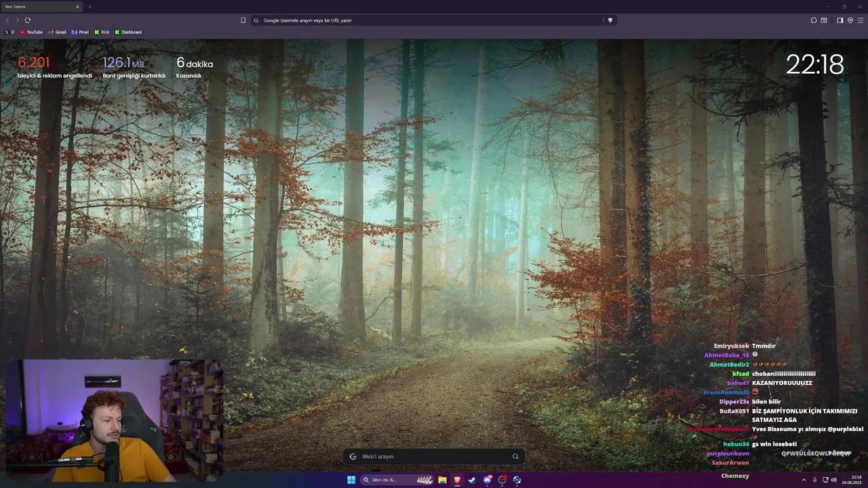Open a new tab with the plus button
Screen dimensions: 868x488
tap(90, 7)
